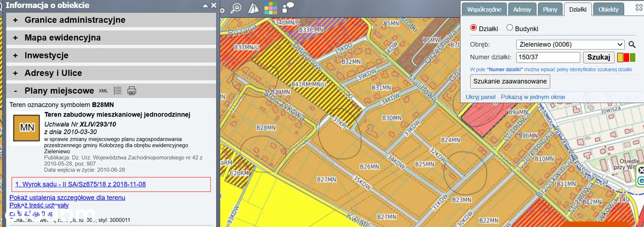Select the Budynki radio button

click(510, 29)
